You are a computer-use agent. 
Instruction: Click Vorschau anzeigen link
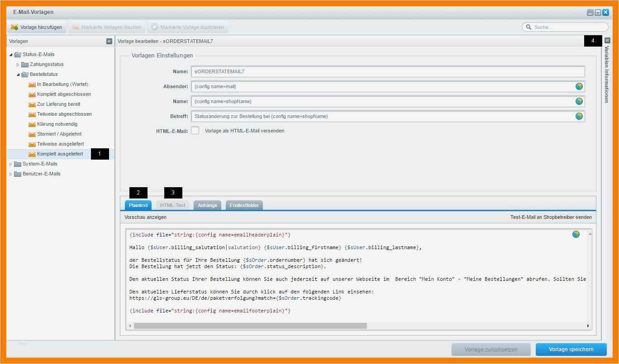click(146, 217)
